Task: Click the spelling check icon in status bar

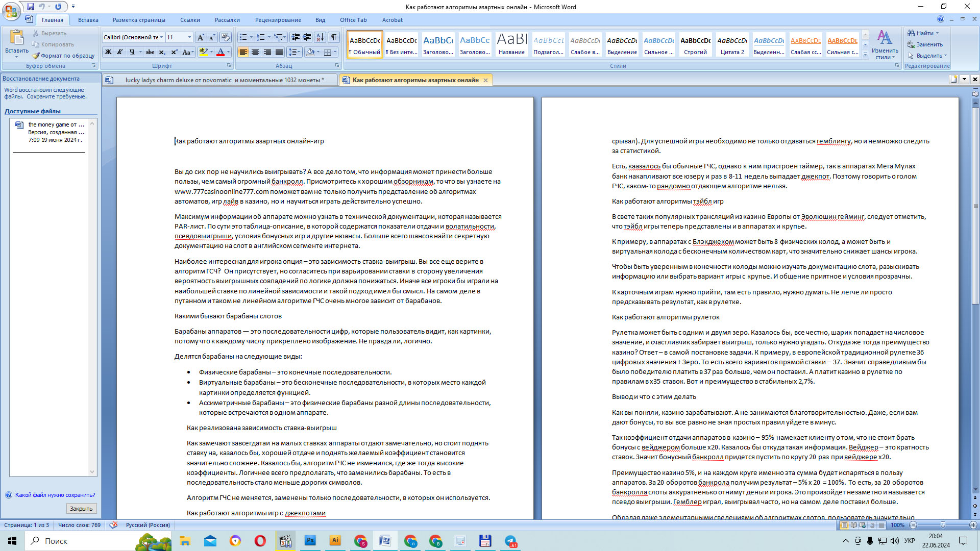Action: 113,525
